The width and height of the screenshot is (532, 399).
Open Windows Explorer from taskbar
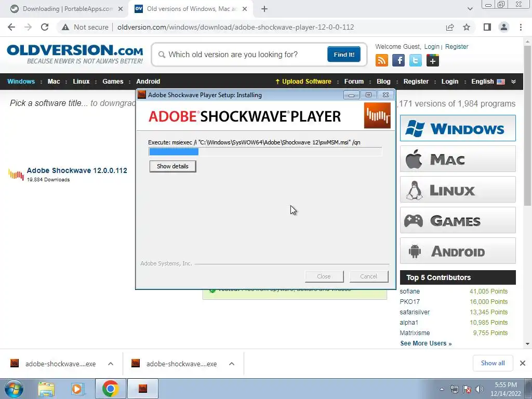(x=46, y=389)
